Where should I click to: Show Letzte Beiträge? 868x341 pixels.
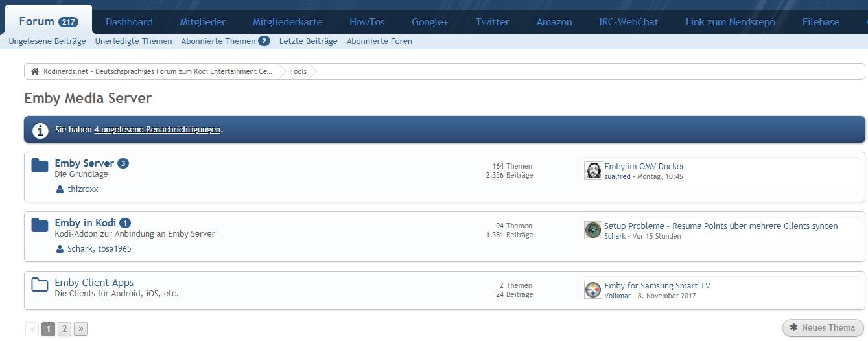[x=309, y=41]
